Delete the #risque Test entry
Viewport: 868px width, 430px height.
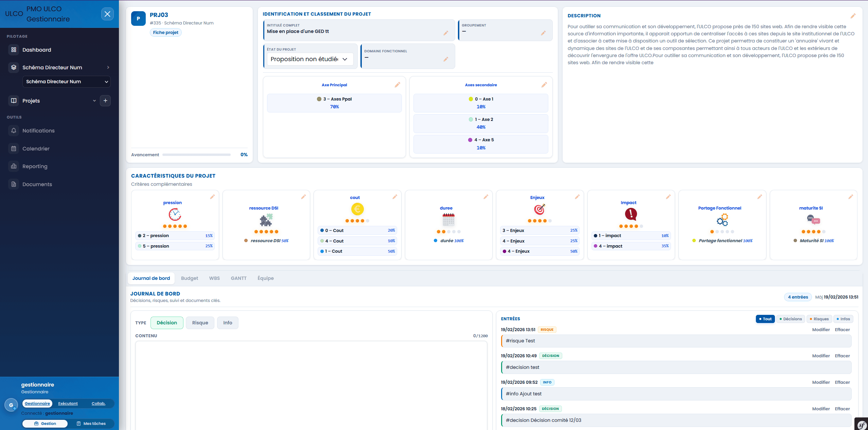[842, 329]
